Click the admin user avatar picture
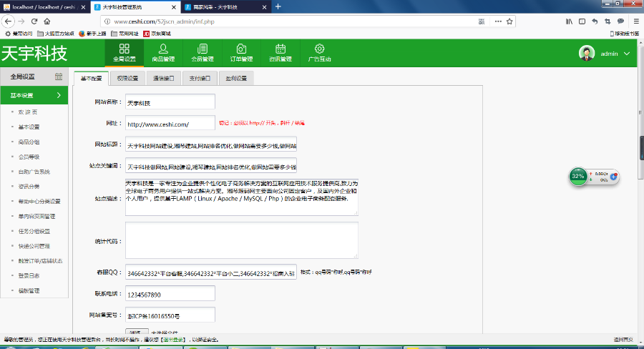The width and height of the screenshot is (644, 349). tap(587, 54)
